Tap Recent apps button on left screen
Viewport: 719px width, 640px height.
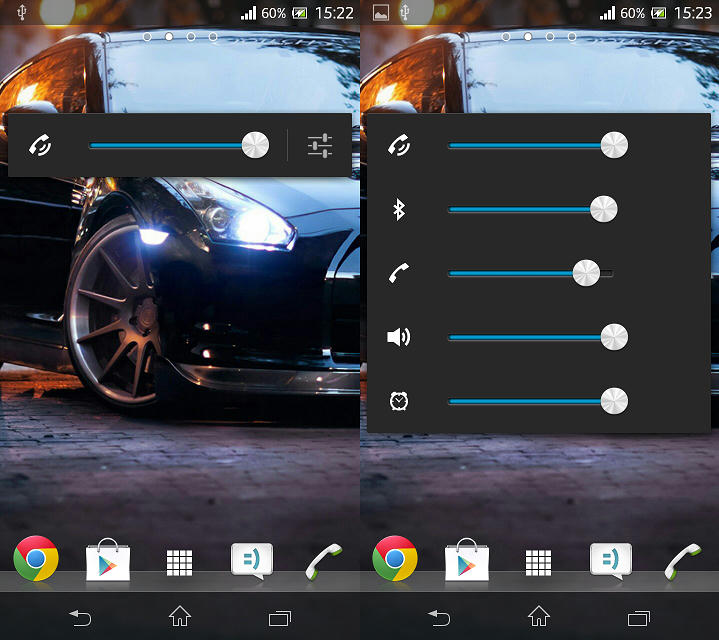(x=280, y=618)
